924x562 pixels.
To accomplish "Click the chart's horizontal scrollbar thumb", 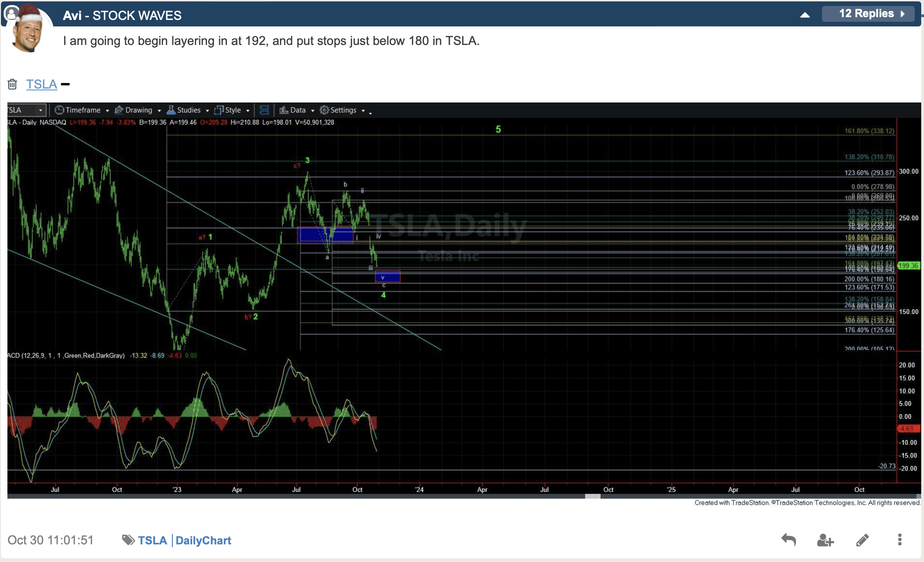I will [x=593, y=496].
